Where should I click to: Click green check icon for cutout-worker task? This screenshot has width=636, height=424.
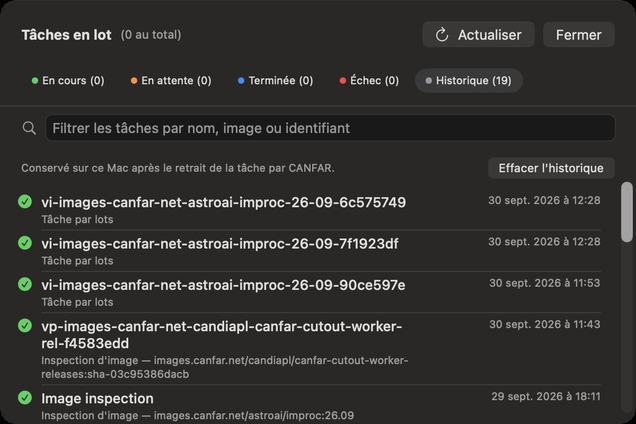point(25,325)
